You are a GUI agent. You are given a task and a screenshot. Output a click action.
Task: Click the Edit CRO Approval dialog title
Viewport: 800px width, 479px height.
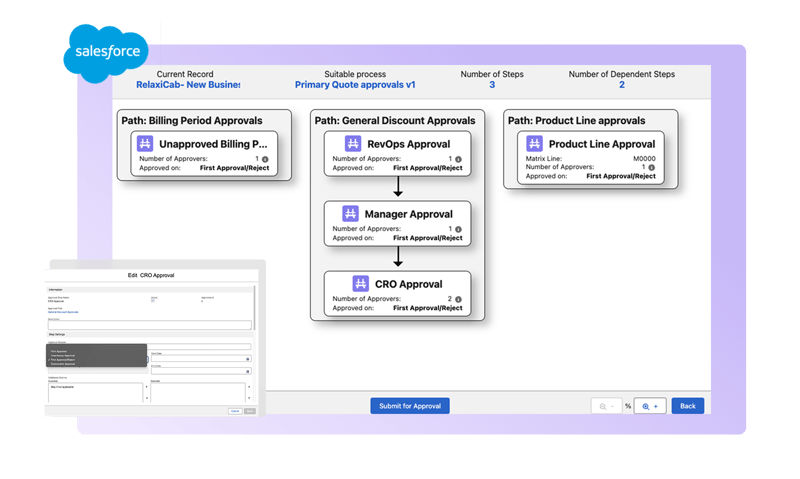pyautogui.click(x=151, y=275)
